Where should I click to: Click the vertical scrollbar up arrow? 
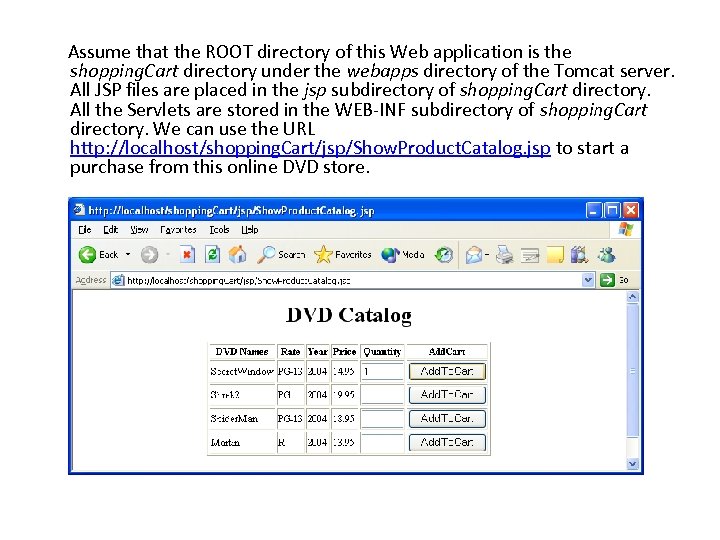pos(632,297)
